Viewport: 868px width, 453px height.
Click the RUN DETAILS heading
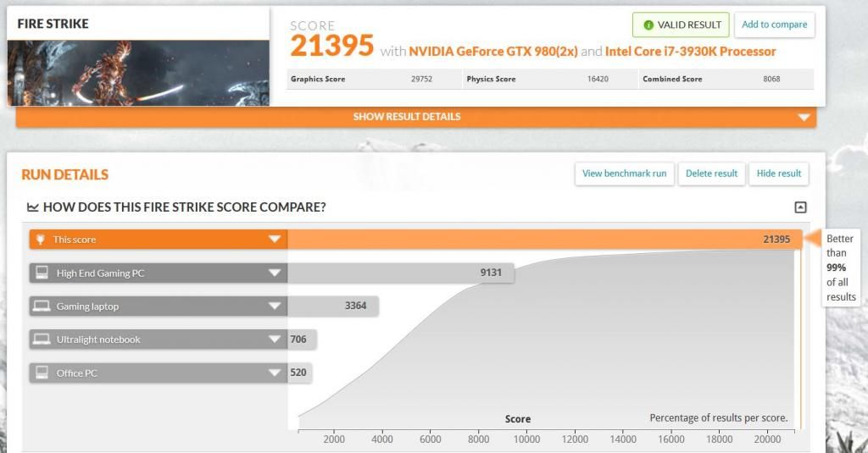64,174
